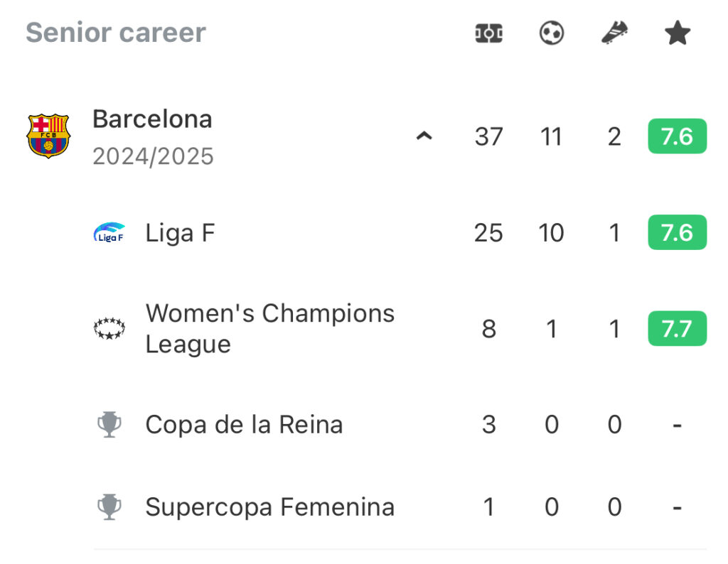Image resolution: width=728 pixels, height=564 pixels.
Task: Click the FC Barcelona crest
Action: click(x=48, y=136)
